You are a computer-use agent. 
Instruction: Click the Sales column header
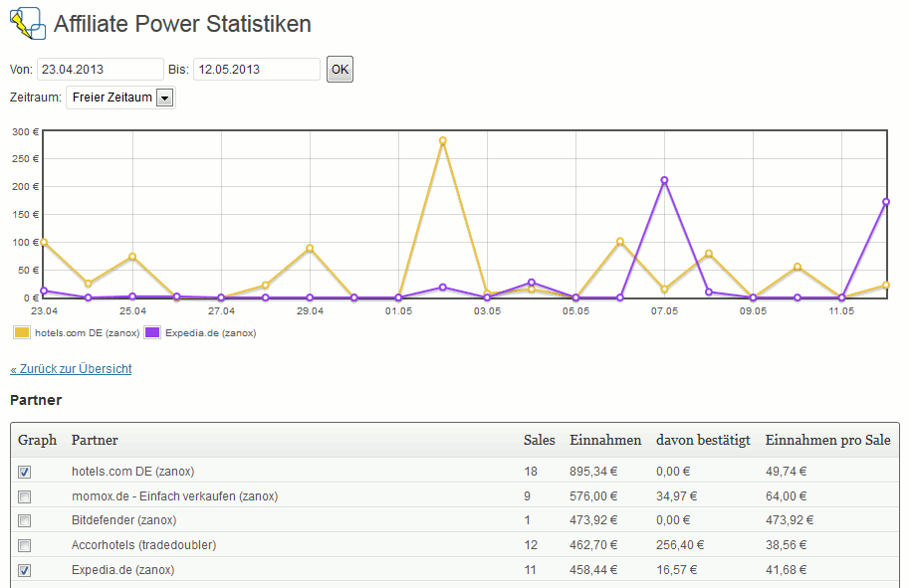coord(540,440)
